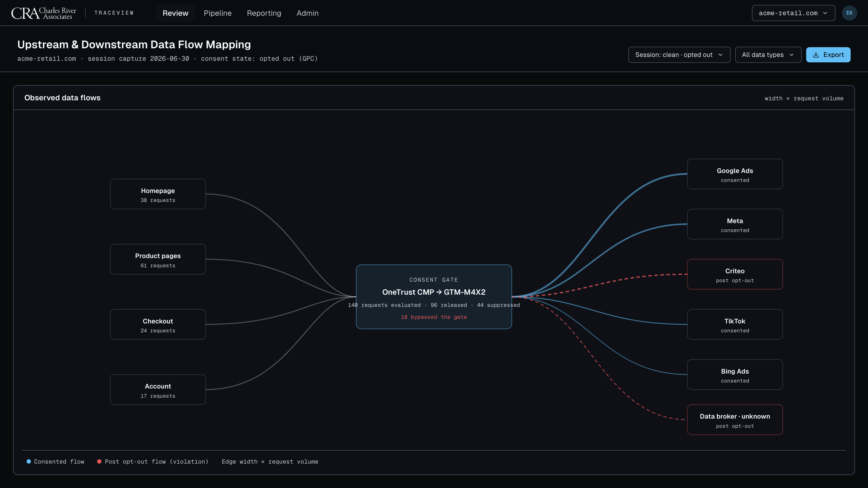Select the Bing Ads destination node
Image resolution: width=868 pixels, height=488 pixels.
[735, 374]
